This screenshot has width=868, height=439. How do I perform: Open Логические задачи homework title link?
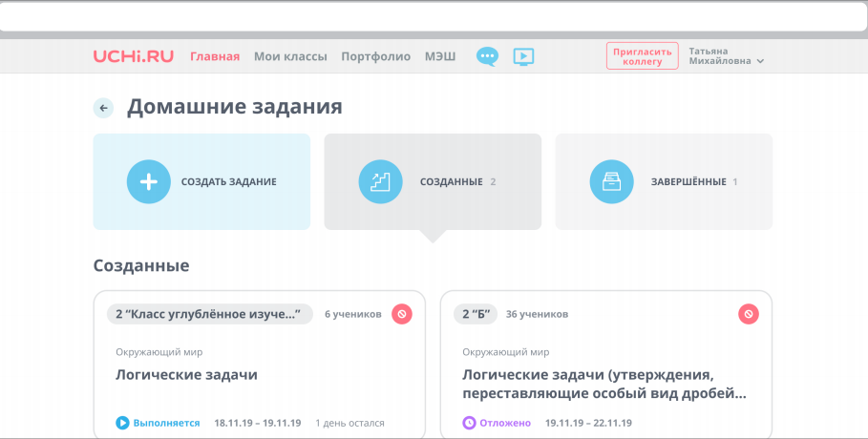[186, 374]
